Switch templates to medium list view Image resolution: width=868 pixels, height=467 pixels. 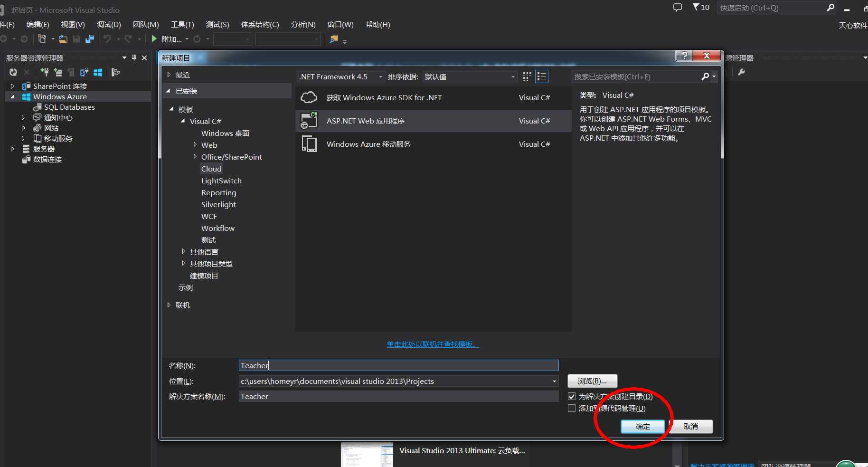[x=542, y=76]
